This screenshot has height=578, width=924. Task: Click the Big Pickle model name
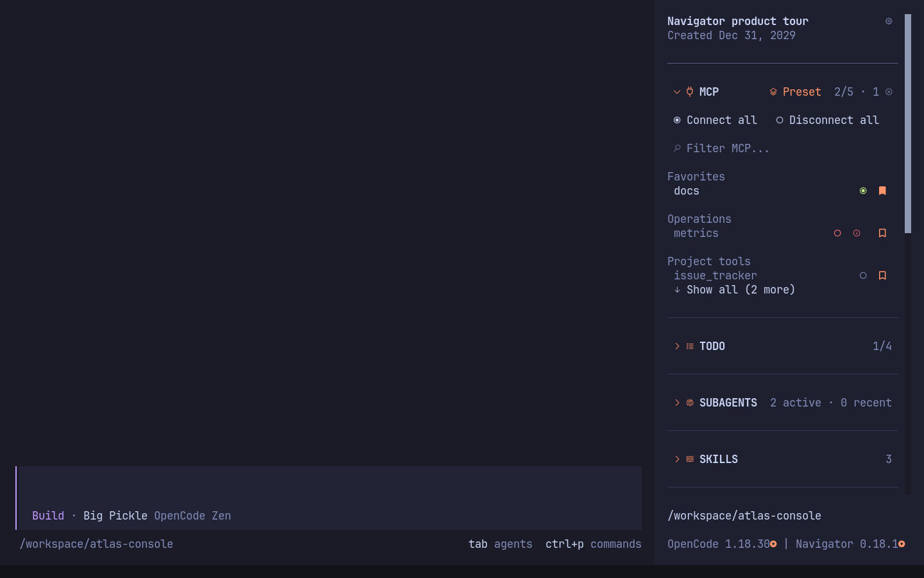(x=116, y=516)
